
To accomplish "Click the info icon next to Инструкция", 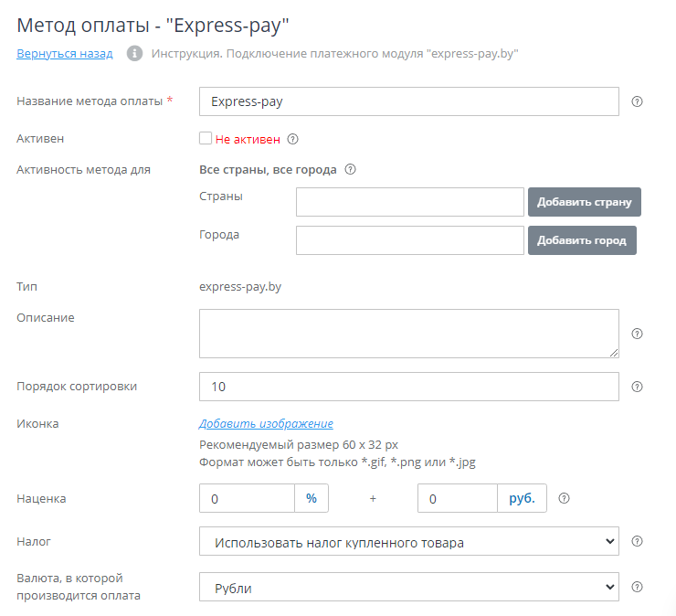I will point(134,53).
